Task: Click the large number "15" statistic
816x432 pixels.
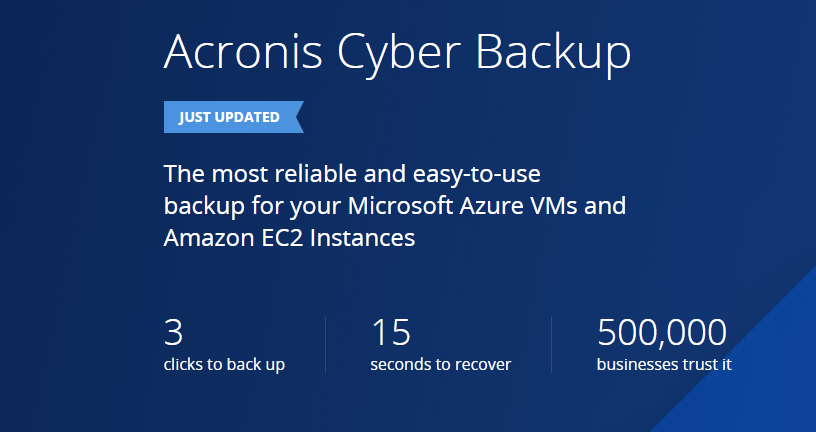Action: 391,333
